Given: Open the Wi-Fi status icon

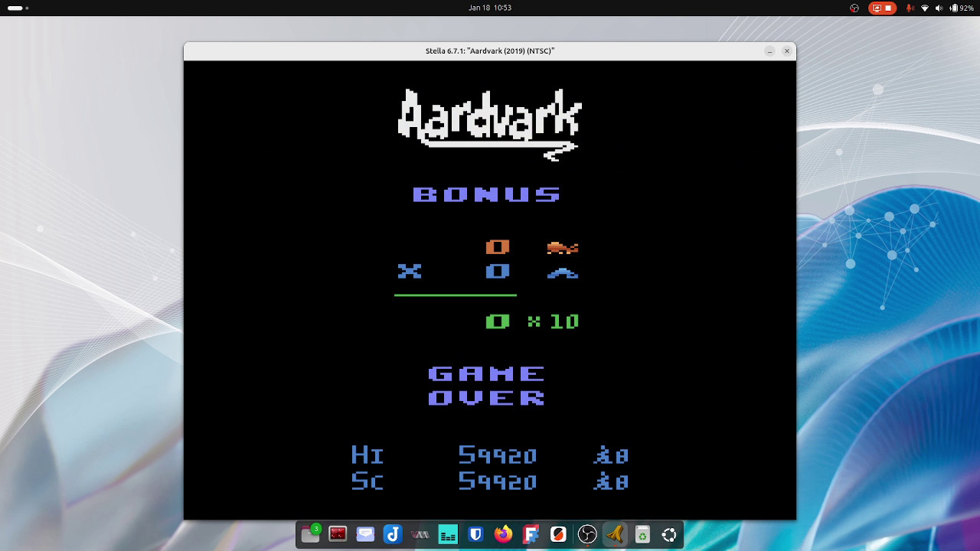Looking at the screenshot, I should [x=925, y=8].
